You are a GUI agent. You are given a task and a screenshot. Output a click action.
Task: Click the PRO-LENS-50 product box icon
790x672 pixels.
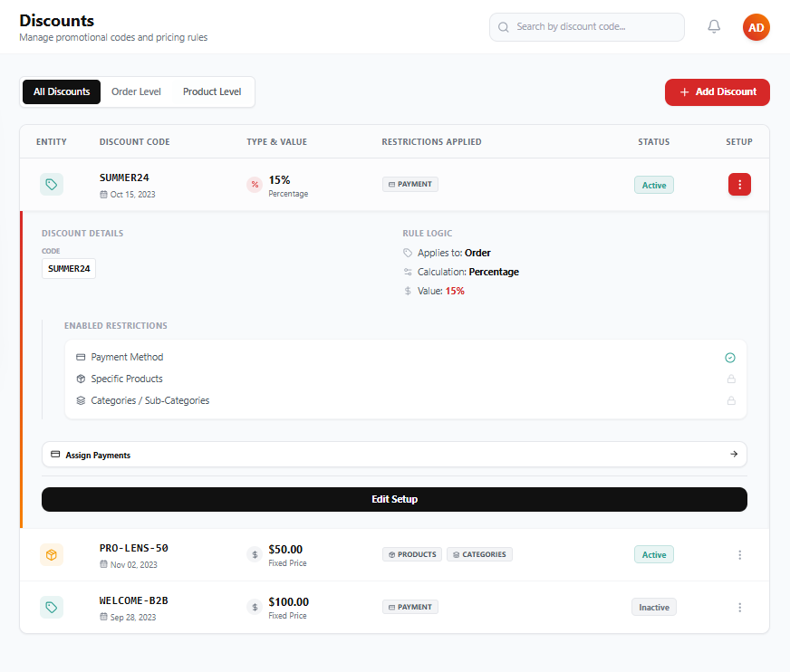pyautogui.click(x=52, y=554)
